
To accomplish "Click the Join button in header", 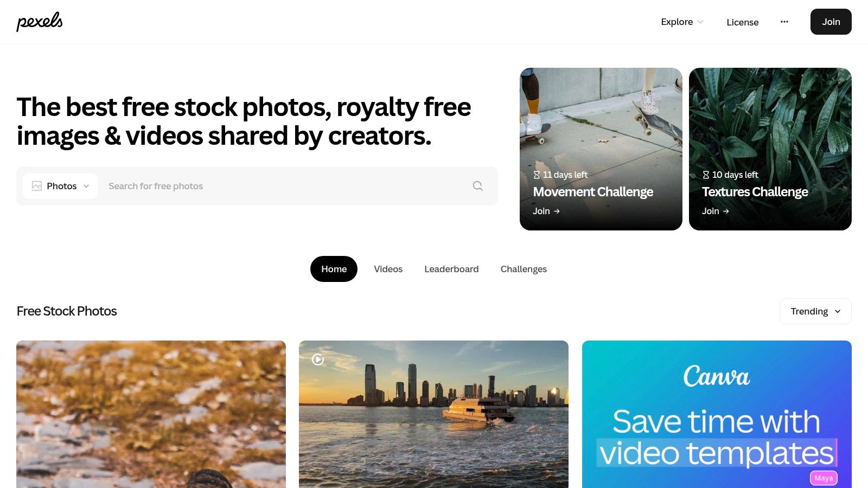I will [831, 22].
